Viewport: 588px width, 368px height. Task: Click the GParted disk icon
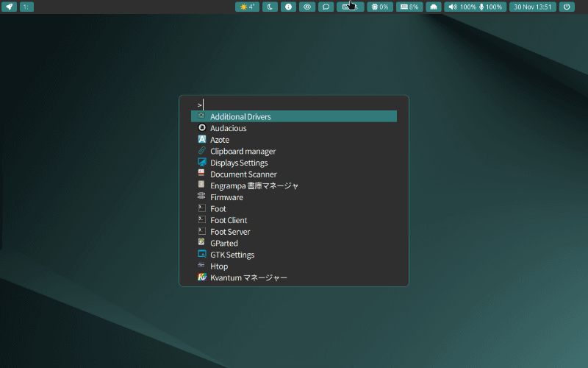click(201, 242)
